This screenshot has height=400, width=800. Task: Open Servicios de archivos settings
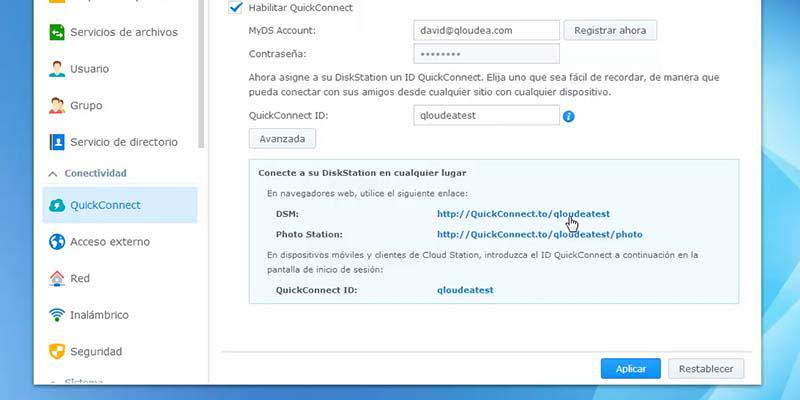pyautogui.click(x=120, y=32)
